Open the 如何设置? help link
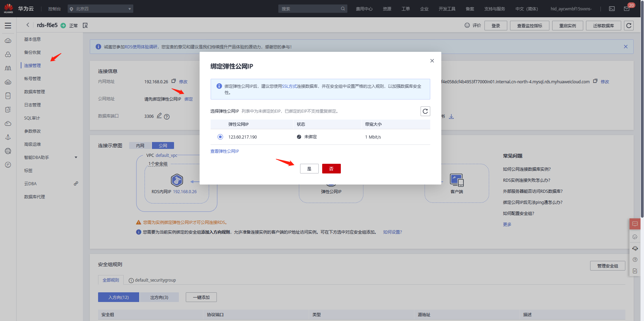Viewport: 644px width, 321px height. coord(393,232)
